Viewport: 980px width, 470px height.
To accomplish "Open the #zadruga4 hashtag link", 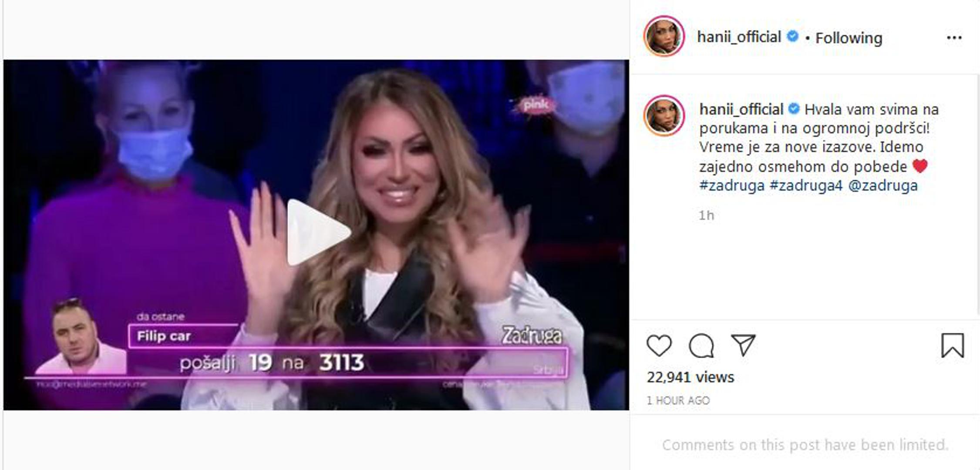I will (806, 185).
